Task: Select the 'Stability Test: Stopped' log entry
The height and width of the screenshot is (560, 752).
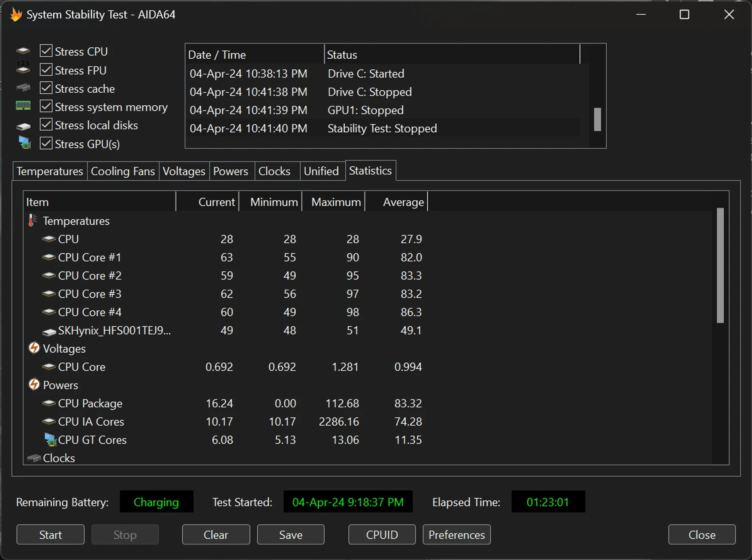Action: click(383, 128)
